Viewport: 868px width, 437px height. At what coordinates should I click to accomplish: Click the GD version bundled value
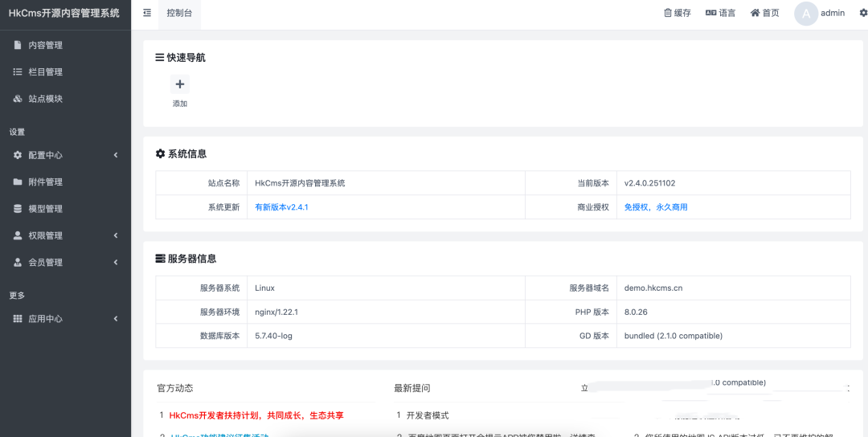click(674, 336)
